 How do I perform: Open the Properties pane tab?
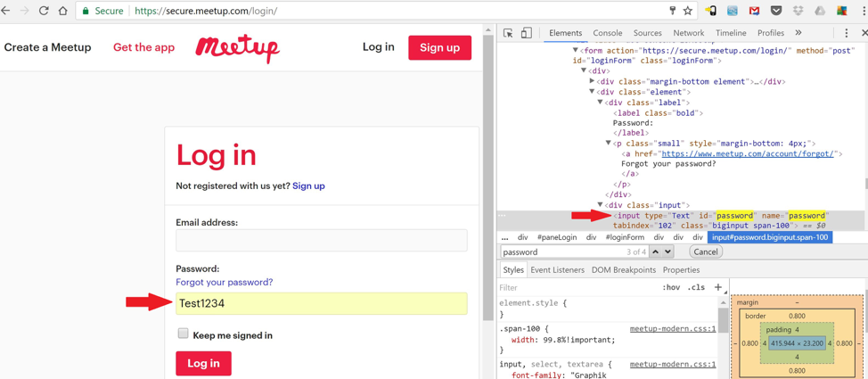click(x=681, y=270)
